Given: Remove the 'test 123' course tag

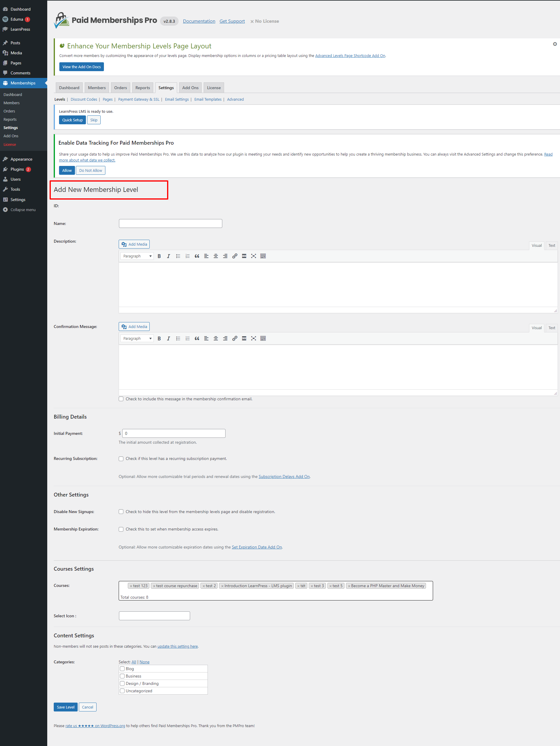Looking at the screenshot, I should pyautogui.click(x=131, y=586).
